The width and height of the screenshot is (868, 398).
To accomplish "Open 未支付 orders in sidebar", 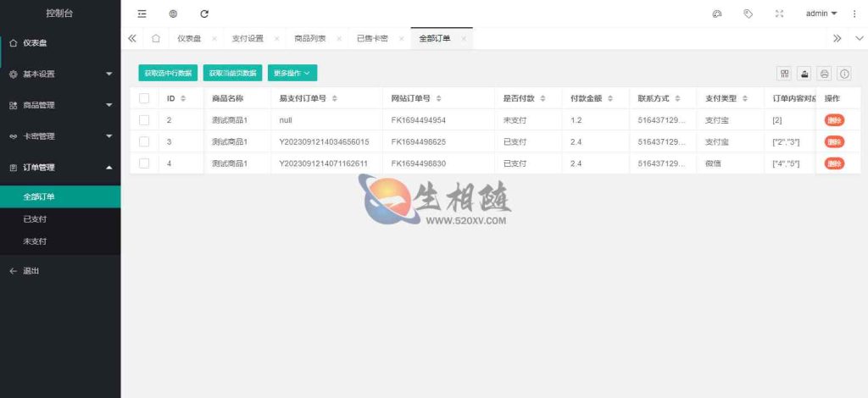I will pos(60,241).
